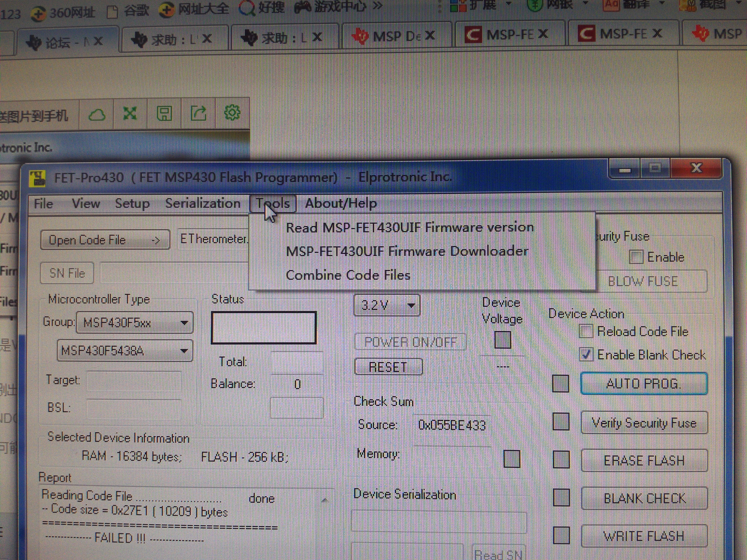Expand the MSP430F5438A device dropdown
This screenshot has height=560, width=747.
pos(184,351)
